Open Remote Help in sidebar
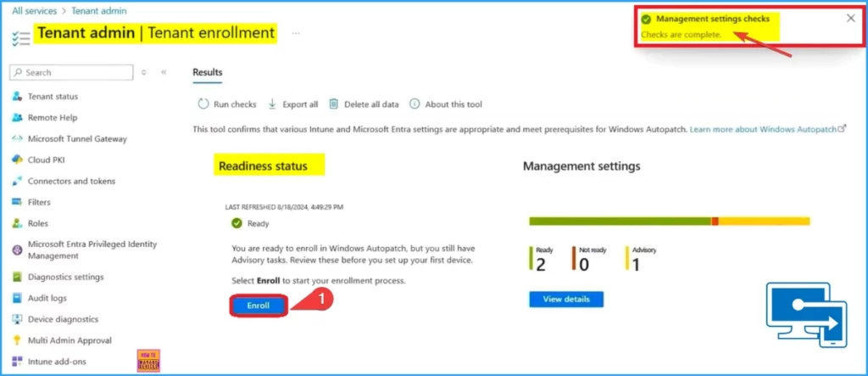868x376 pixels. (x=53, y=118)
